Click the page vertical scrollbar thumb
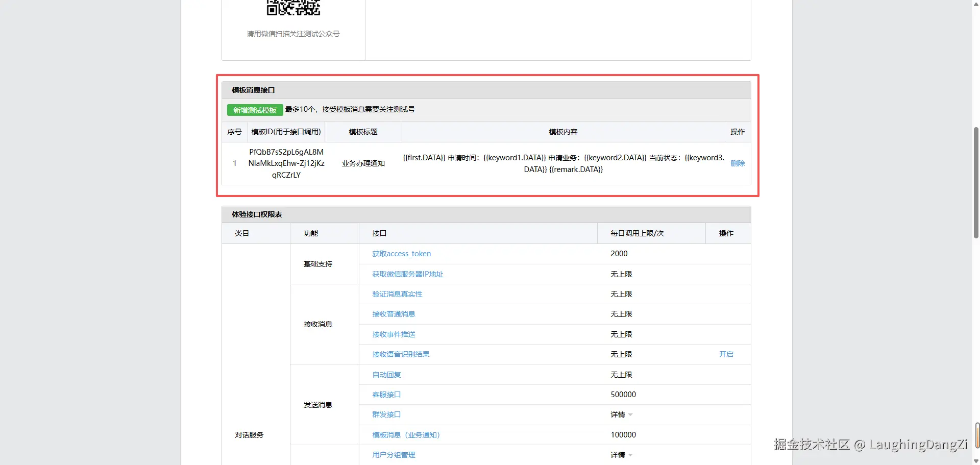 click(x=976, y=182)
